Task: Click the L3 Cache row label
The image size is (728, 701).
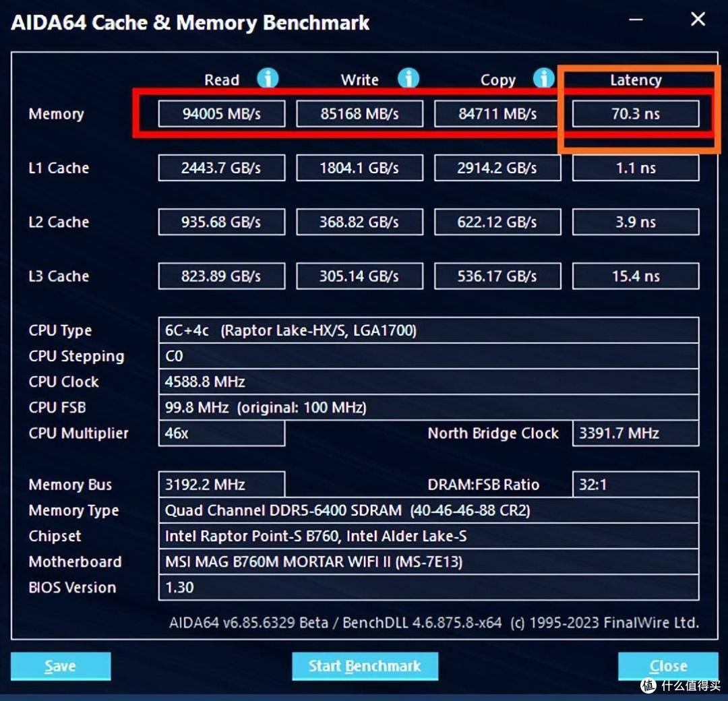Action: click(59, 276)
